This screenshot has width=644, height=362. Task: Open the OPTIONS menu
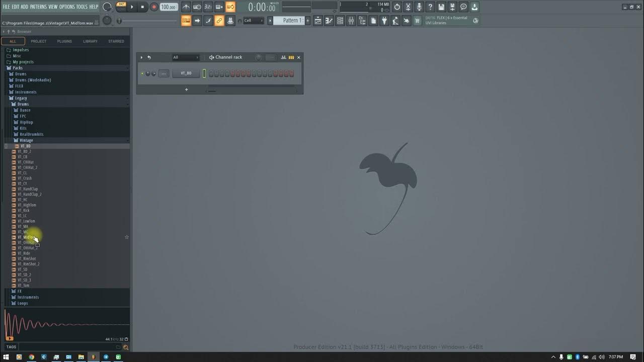click(67, 7)
